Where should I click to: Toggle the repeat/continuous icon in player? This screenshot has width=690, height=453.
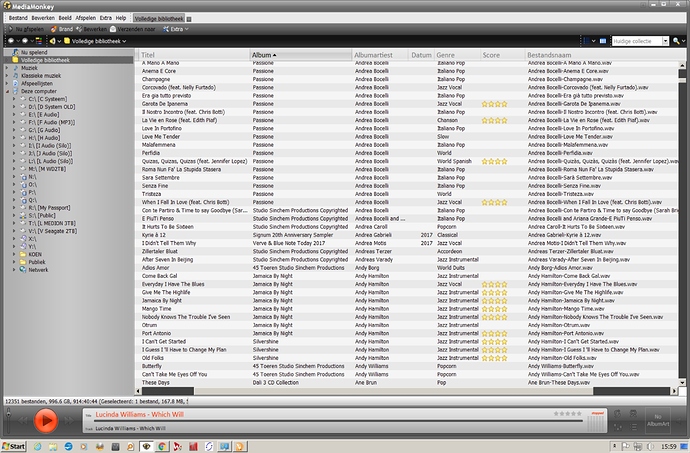[x=617, y=413]
